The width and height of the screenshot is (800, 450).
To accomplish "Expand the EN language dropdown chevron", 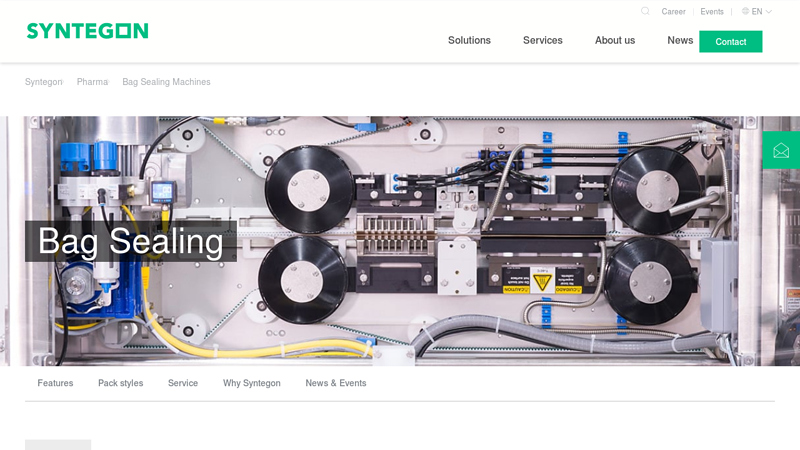I will [x=768, y=12].
